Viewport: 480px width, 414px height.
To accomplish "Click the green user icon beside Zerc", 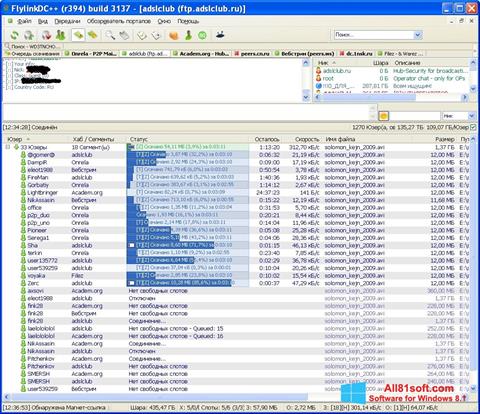I will pyautogui.click(x=23, y=283).
